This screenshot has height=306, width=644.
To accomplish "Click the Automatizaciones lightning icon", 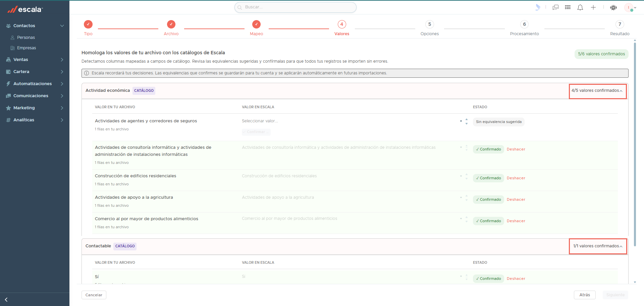I will coord(8,84).
